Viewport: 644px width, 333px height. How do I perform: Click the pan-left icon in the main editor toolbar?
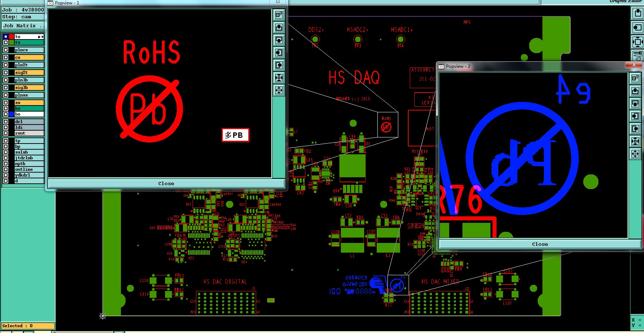(x=638, y=27)
